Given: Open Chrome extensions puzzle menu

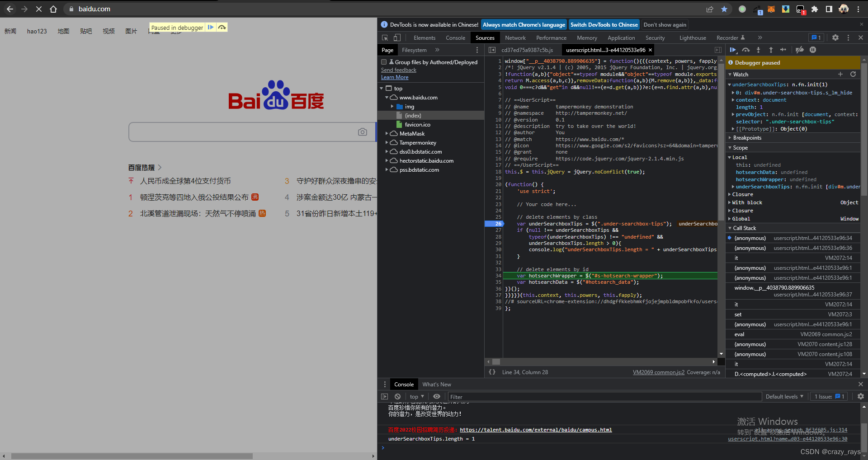Looking at the screenshot, I should click(x=815, y=9).
